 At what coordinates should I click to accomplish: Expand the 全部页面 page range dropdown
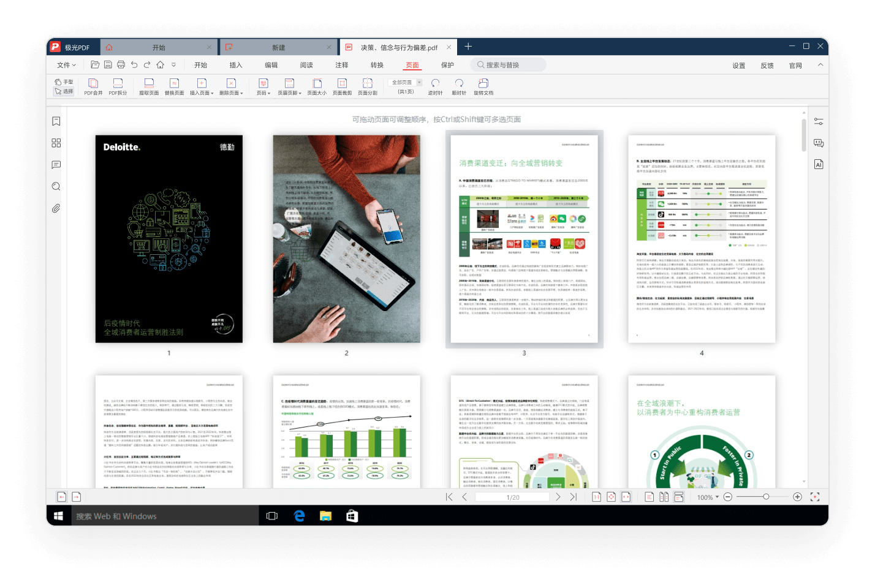point(419,82)
